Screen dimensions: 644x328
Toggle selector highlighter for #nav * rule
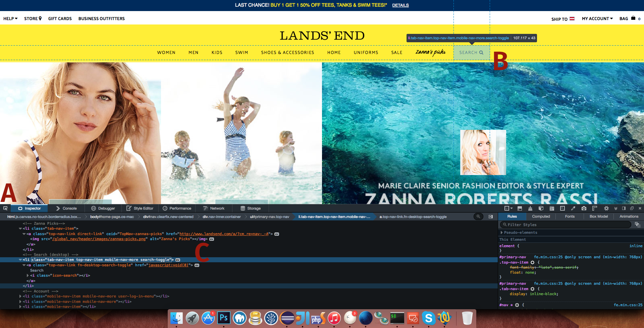[517, 305]
